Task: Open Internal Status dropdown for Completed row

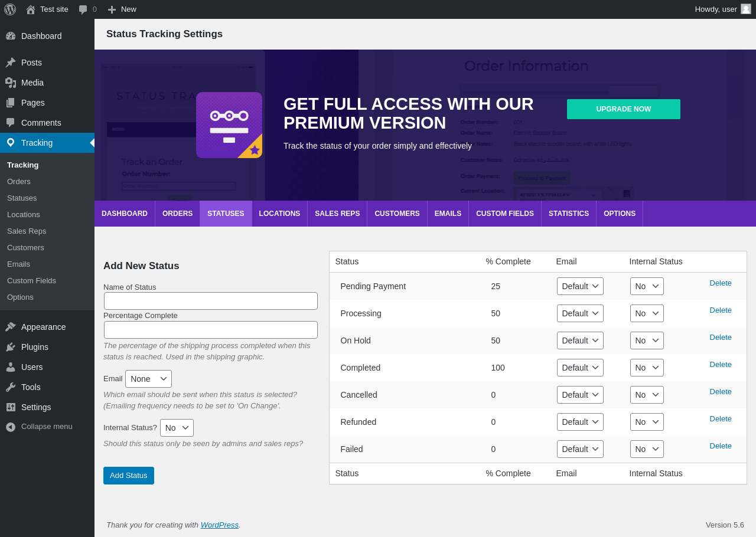Action: pyautogui.click(x=647, y=368)
